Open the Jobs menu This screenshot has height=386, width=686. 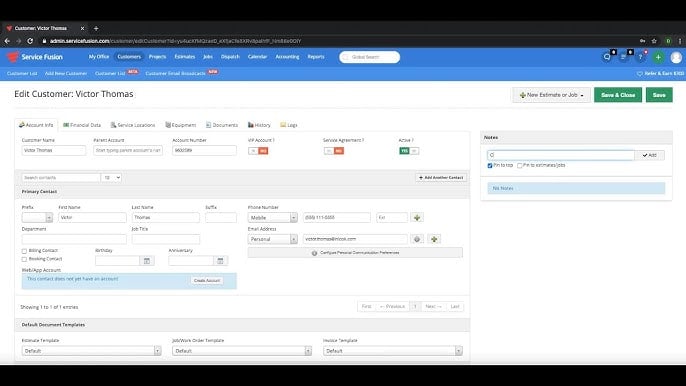pyautogui.click(x=208, y=57)
